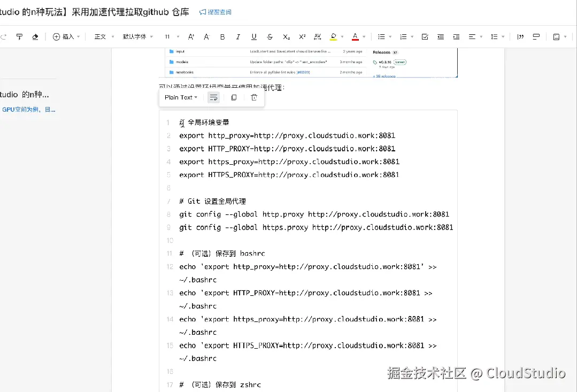Open the 插入 insert menu
Screen dimensions: 577x392
point(65,36)
